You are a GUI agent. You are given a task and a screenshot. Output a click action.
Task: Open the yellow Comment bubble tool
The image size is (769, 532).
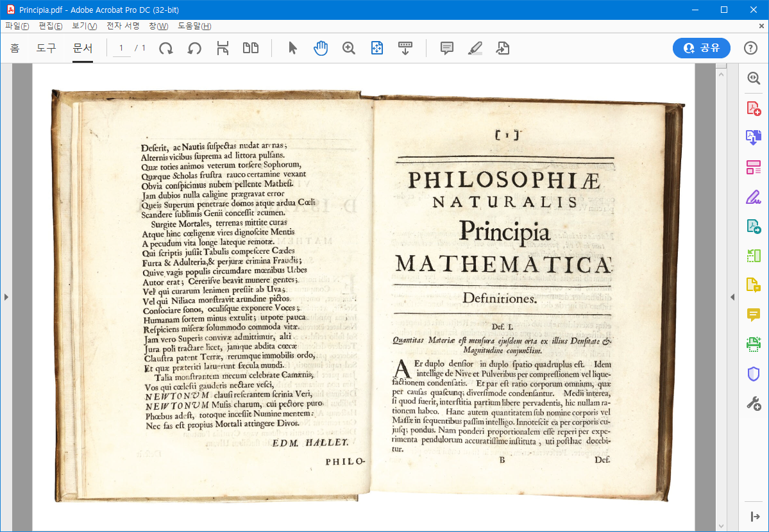(x=754, y=314)
